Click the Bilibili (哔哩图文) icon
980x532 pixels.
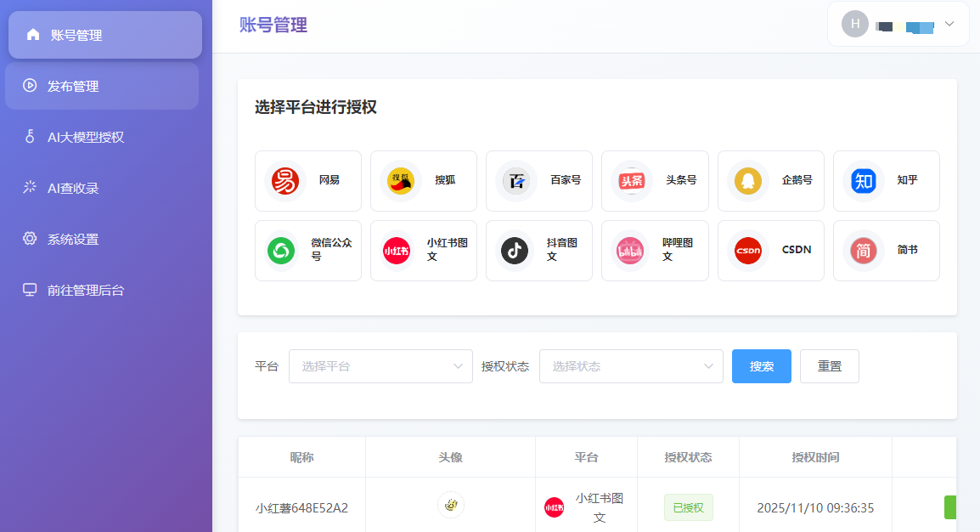632,251
